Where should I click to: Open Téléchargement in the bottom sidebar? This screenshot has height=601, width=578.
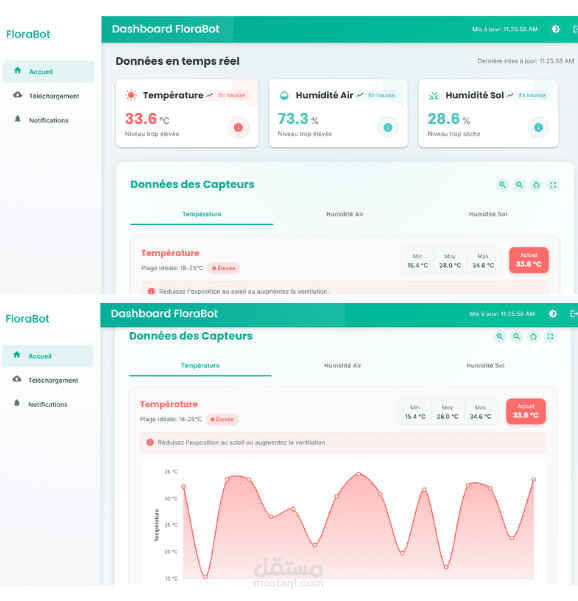click(48, 380)
